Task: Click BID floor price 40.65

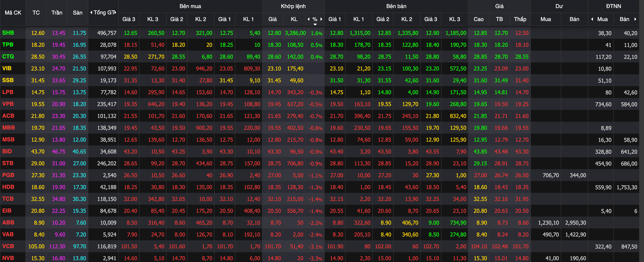Action: pyautogui.click(x=79, y=152)
